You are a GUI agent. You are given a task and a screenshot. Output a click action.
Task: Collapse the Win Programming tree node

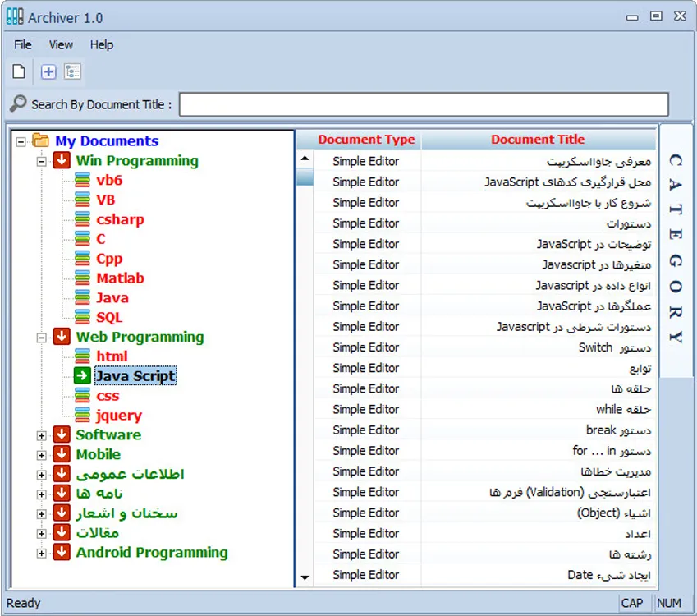click(x=42, y=161)
